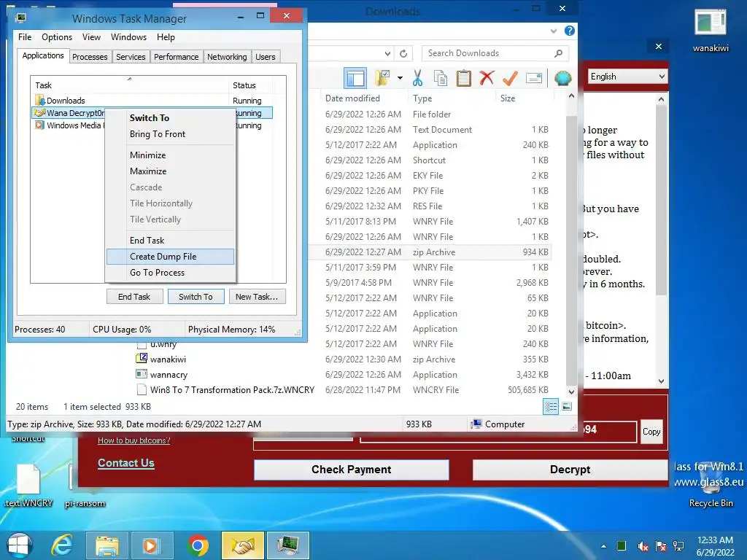Click the New Task... button
The width and height of the screenshot is (747, 560).
(257, 297)
